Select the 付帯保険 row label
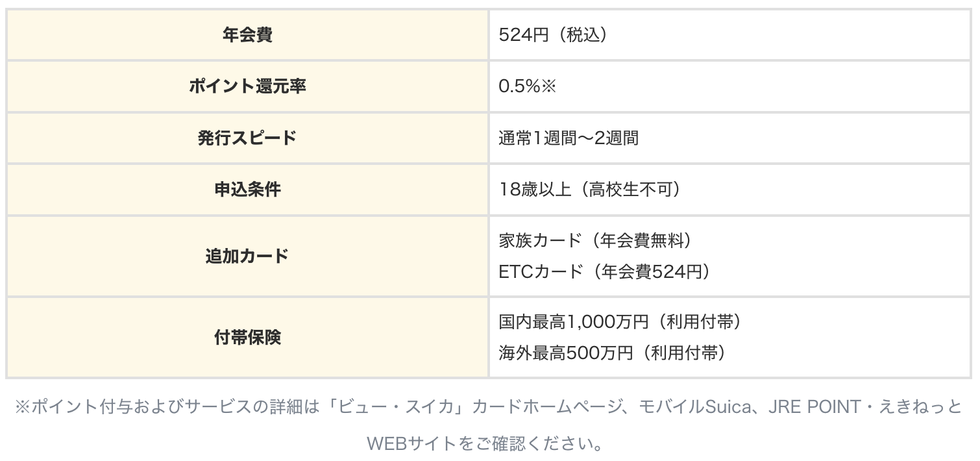Image resolution: width=980 pixels, height=461 pixels. (x=247, y=338)
